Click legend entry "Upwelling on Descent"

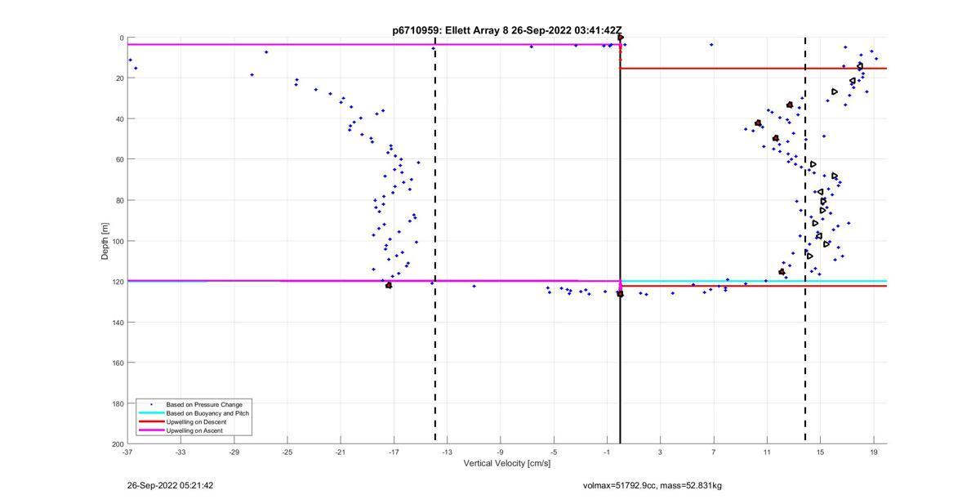coord(197,421)
